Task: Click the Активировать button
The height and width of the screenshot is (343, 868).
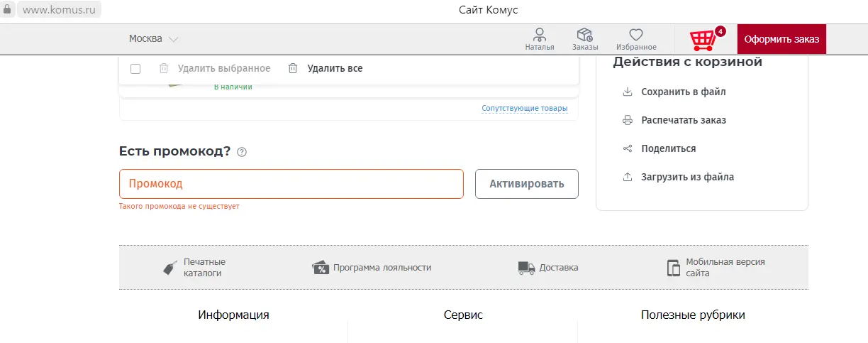Action: (x=527, y=183)
